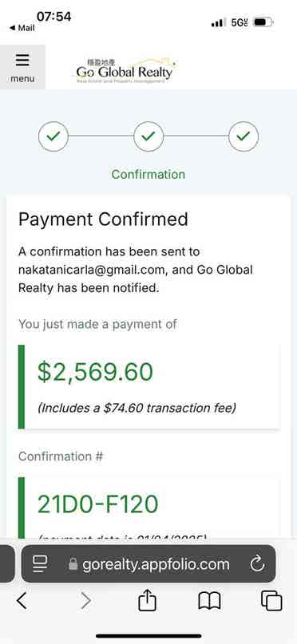This screenshot has height=644, width=297.
Task: Open page settings reader icon in address bar
Action: tap(41, 564)
